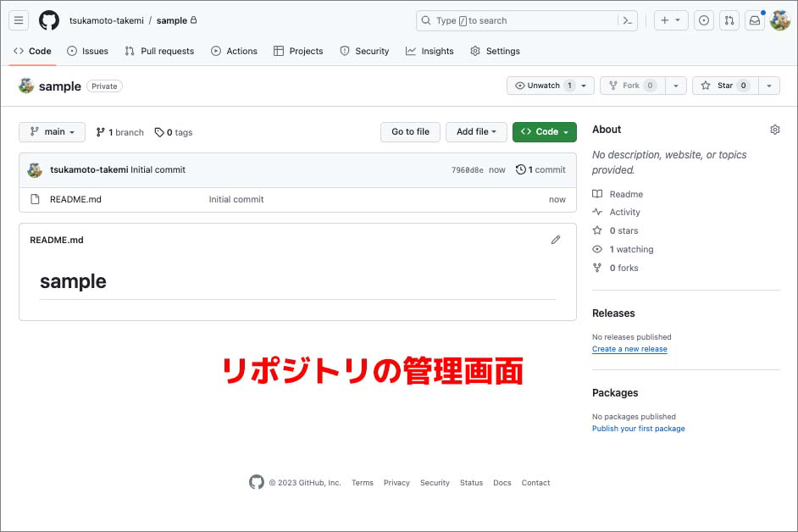Image resolution: width=798 pixels, height=532 pixels.
Task: Open the hamburger navigation menu
Action: tap(18, 20)
